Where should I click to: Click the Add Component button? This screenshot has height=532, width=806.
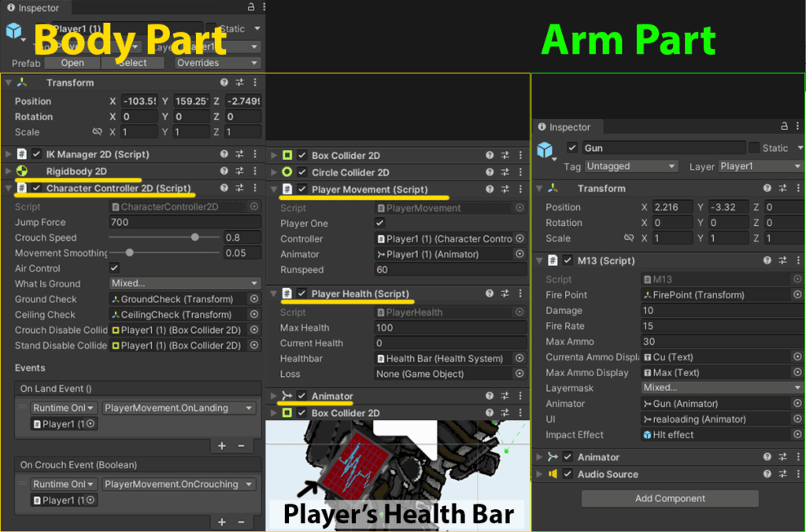[x=670, y=498]
